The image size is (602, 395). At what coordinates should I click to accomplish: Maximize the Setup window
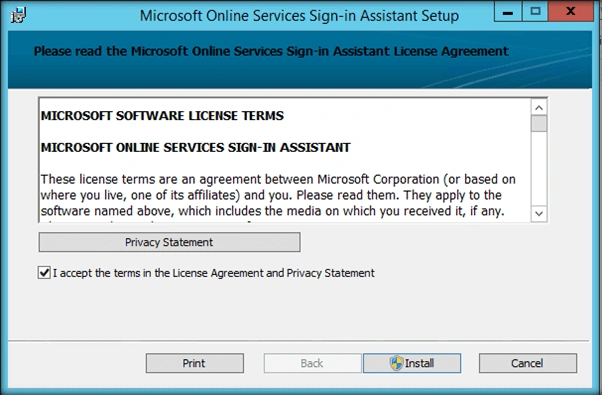tap(535, 12)
